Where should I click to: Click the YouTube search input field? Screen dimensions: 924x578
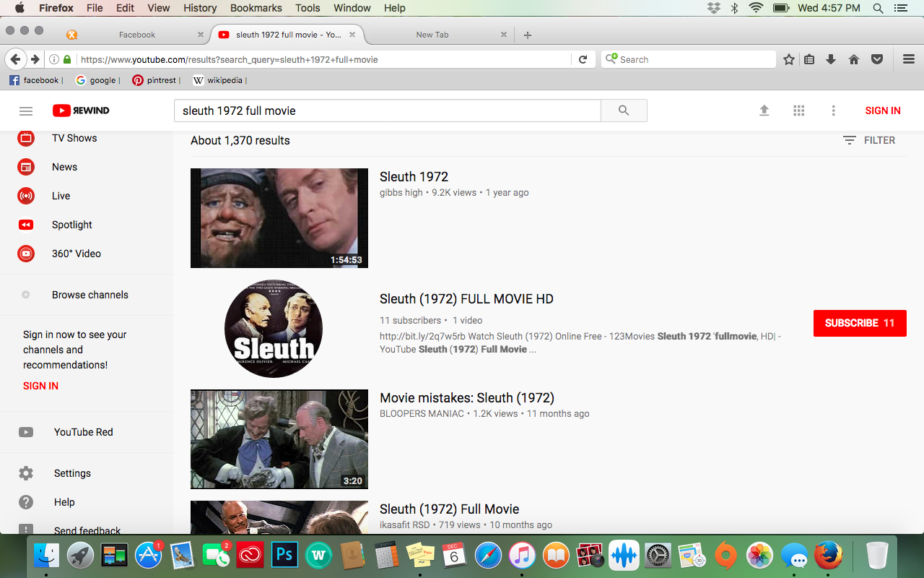(x=388, y=111)
